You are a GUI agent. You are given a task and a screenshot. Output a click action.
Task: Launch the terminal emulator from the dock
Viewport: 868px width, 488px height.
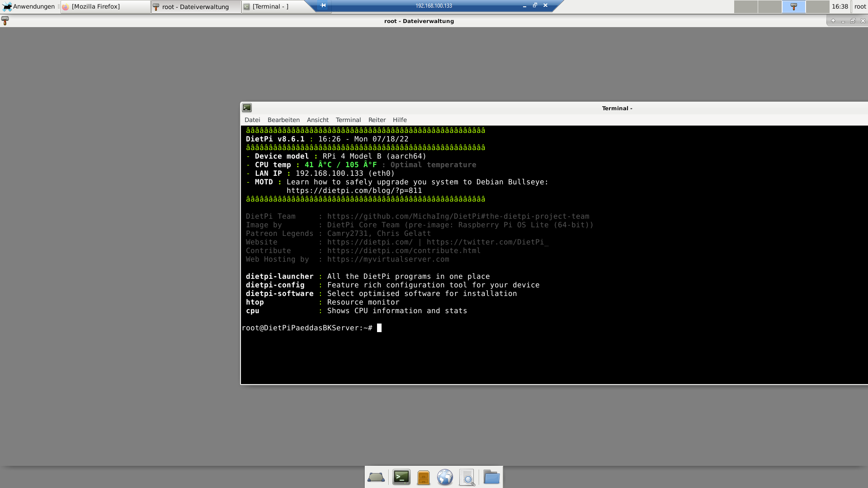point(401,477)
